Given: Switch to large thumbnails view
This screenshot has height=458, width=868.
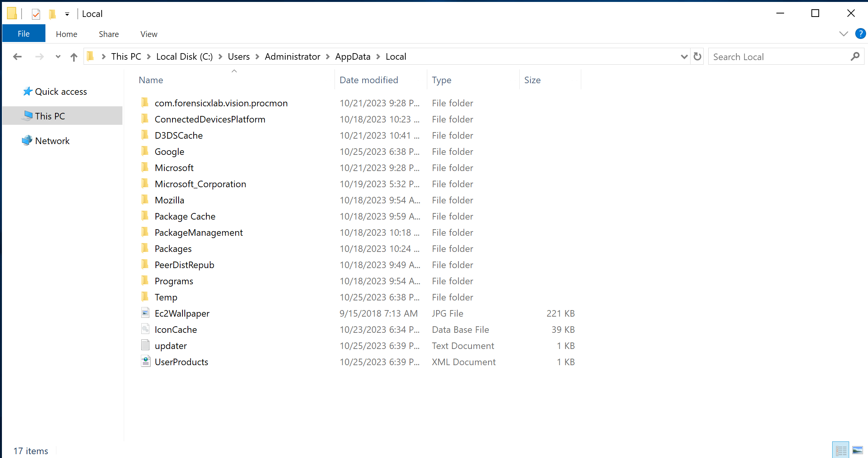Looking at the screenshot, I should click(x=857, y=449).
